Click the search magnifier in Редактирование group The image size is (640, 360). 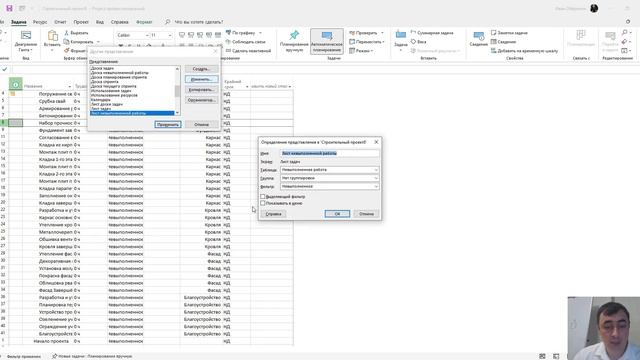click(x=624, y=33)
